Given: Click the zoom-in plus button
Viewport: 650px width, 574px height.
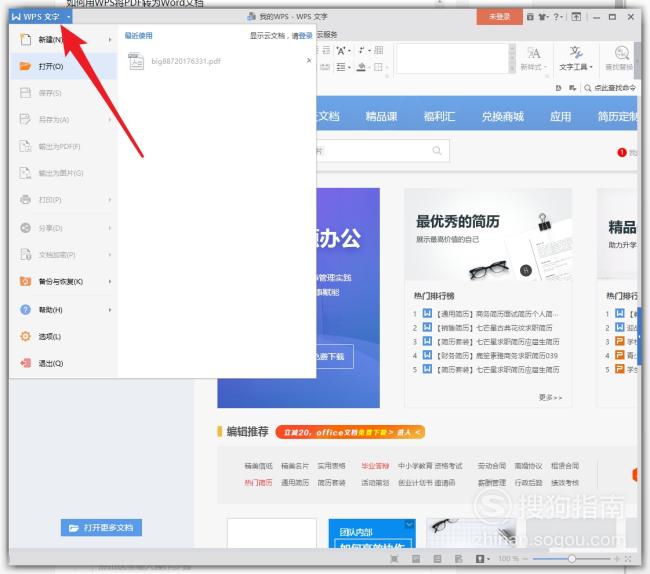Looking at the screenshot, I should 617,559.
